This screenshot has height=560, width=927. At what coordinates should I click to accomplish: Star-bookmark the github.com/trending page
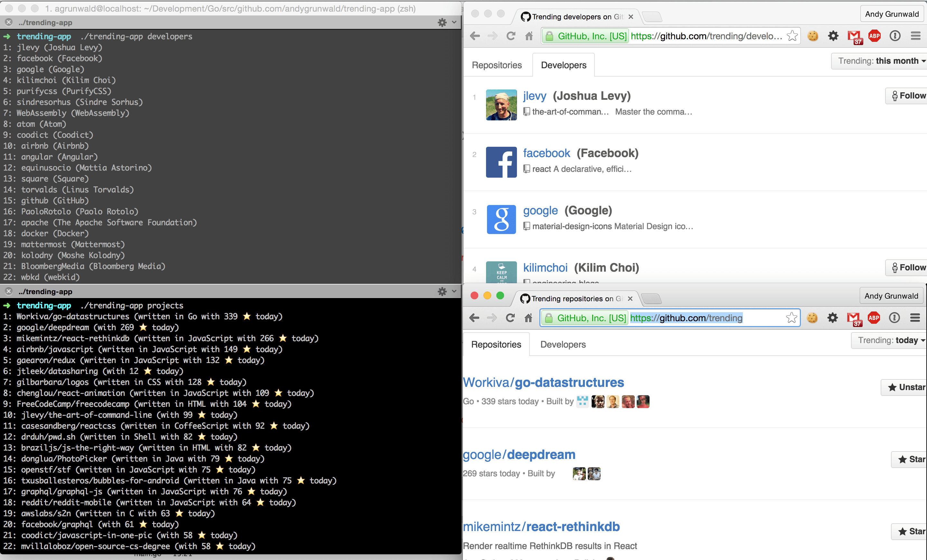(791, 318)
